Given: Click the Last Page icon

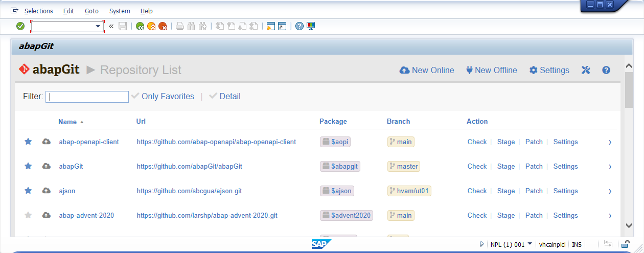Looking at the screenshot, I should point(254,26).
